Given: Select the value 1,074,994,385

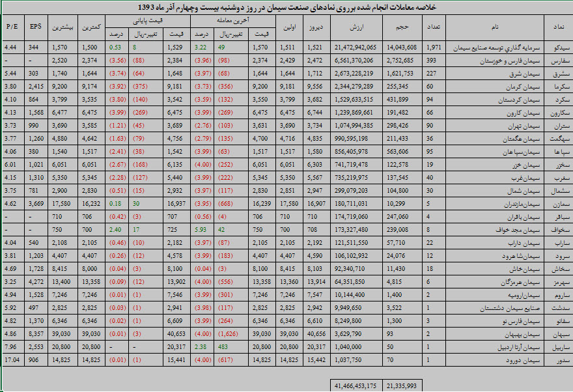Looking at the screenshot, I should pos(354,126).
